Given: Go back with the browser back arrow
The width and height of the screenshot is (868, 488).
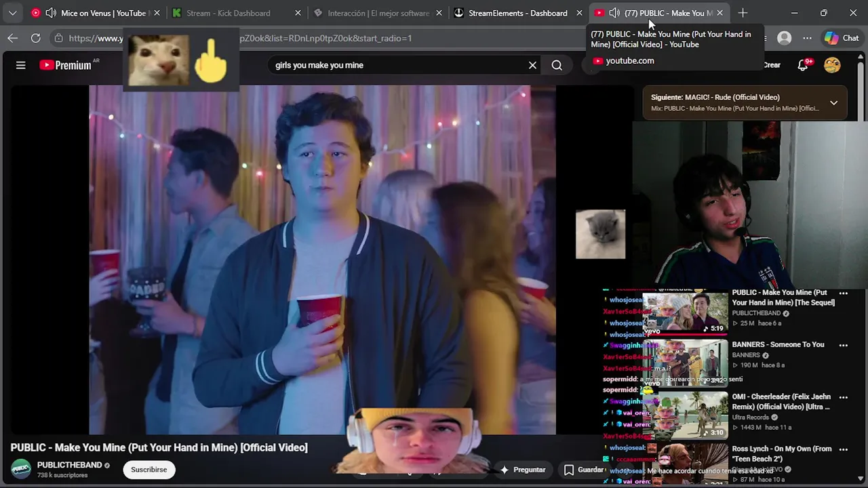Looking at the screenshot, I should coord(12,38).
